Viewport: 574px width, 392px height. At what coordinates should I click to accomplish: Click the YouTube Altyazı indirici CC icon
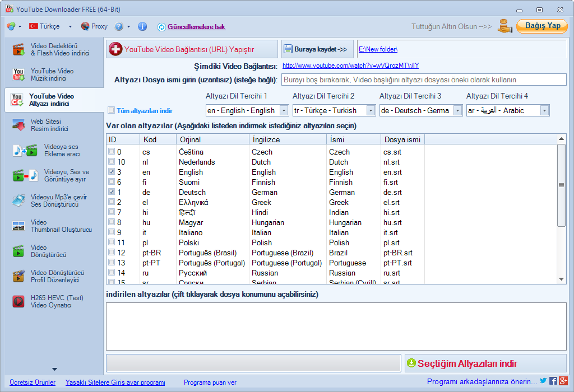(17, 100)
